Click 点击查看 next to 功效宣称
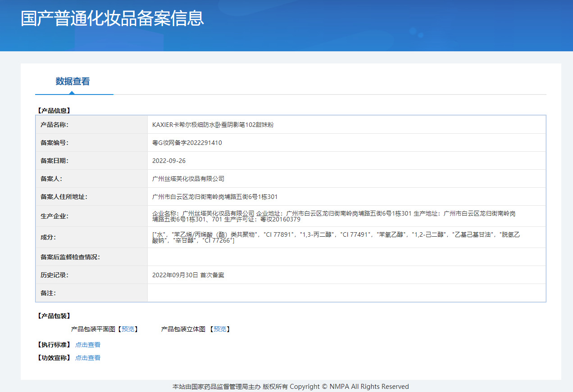This screenshot has width=573, height=392. pos(88,358)
